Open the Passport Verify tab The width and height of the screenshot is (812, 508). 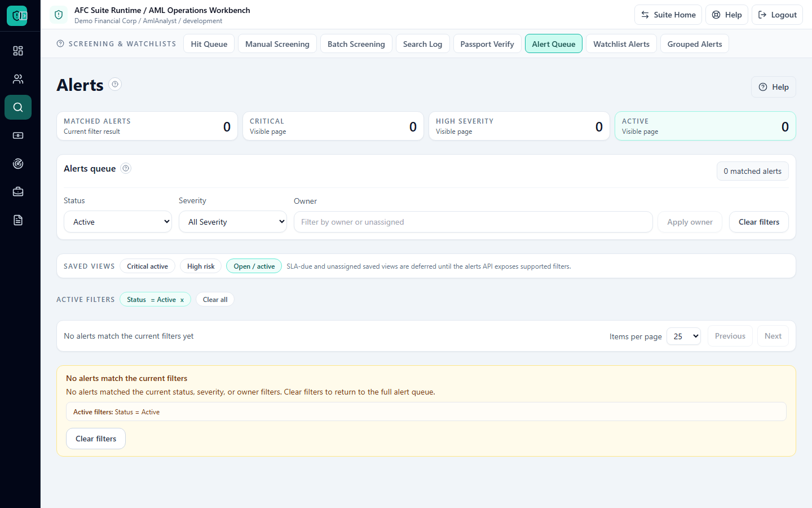click(x=487, y=44)
